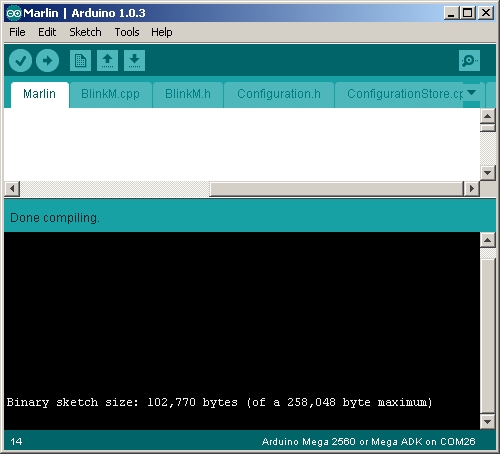Viewport: 500px width, 454px height.
Task: Click the 'Done compiling.' status message
Action: click(x=55, y=218)
